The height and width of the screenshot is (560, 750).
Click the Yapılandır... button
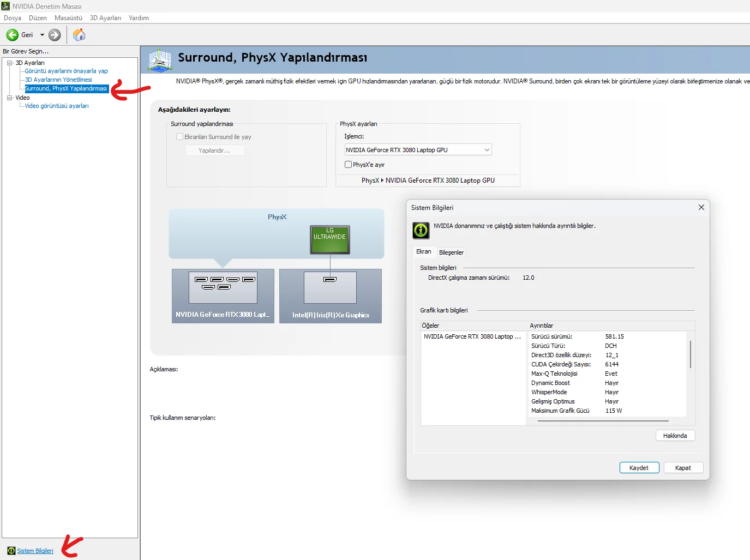pos(215,150)
